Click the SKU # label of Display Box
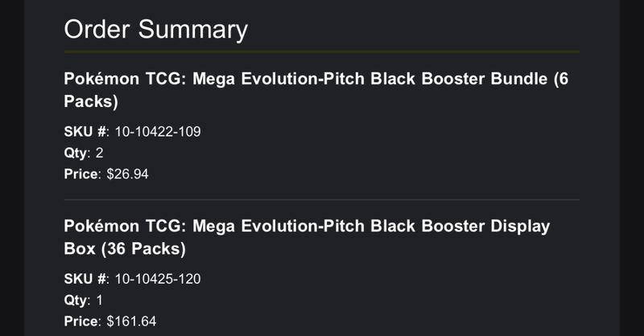Viewport: 644px width, 336px height. 85,279
